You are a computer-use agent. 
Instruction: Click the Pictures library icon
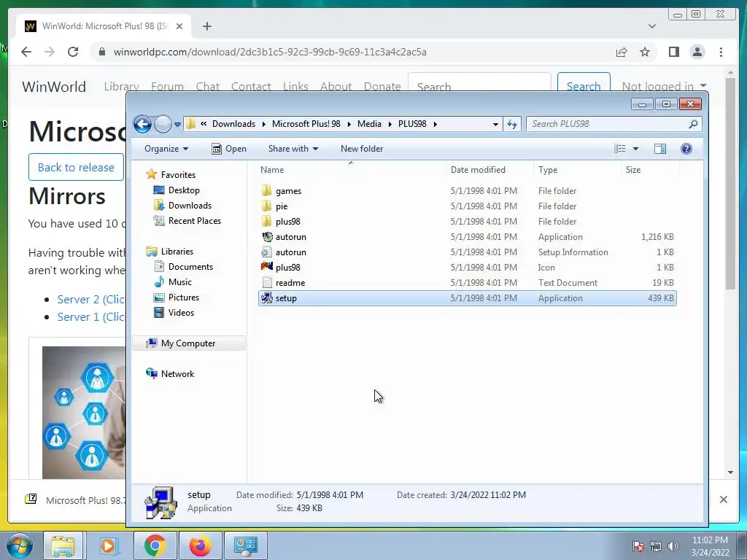[x=158, y=297]
